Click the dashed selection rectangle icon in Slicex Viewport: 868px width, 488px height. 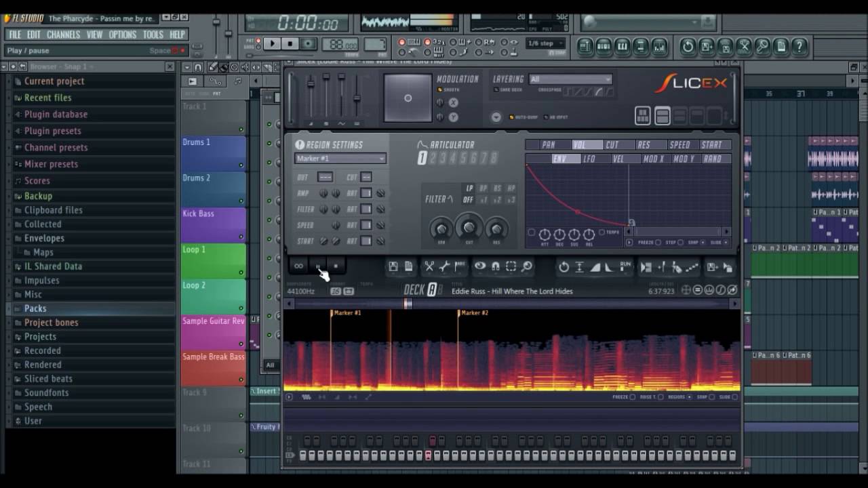tap(511, 267)
